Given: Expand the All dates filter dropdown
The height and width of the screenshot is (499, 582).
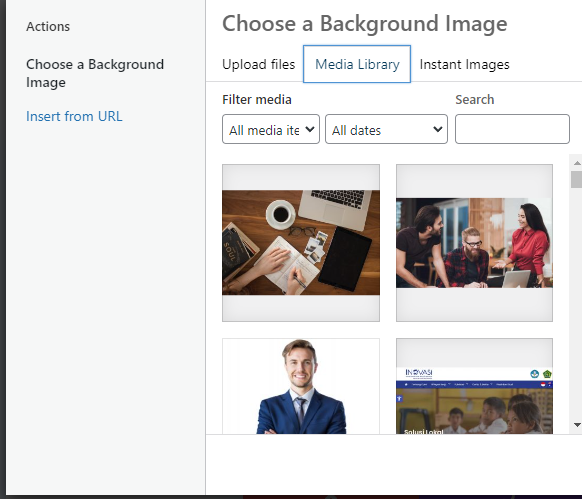Looking at the screenshot, I should coord(386,129).
